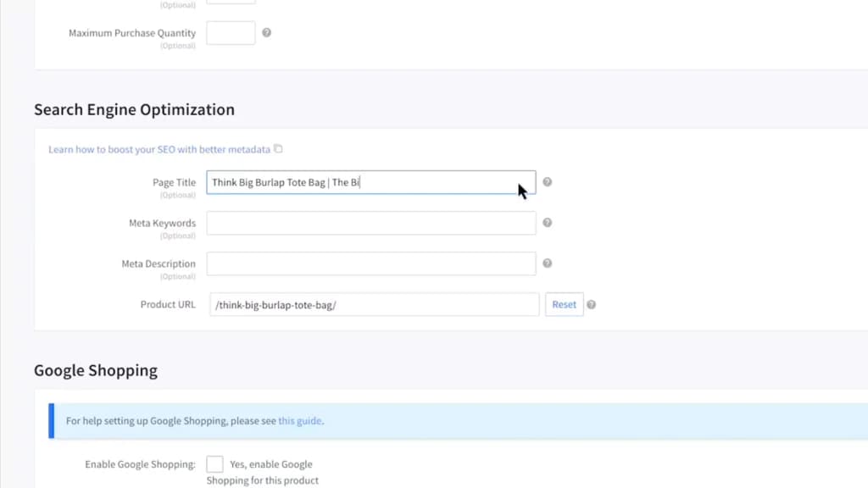Click the 'Yes, enable Google Shopping' checkbox label
This screenshot has height=488, width=868.
click(x=263, y=472)
